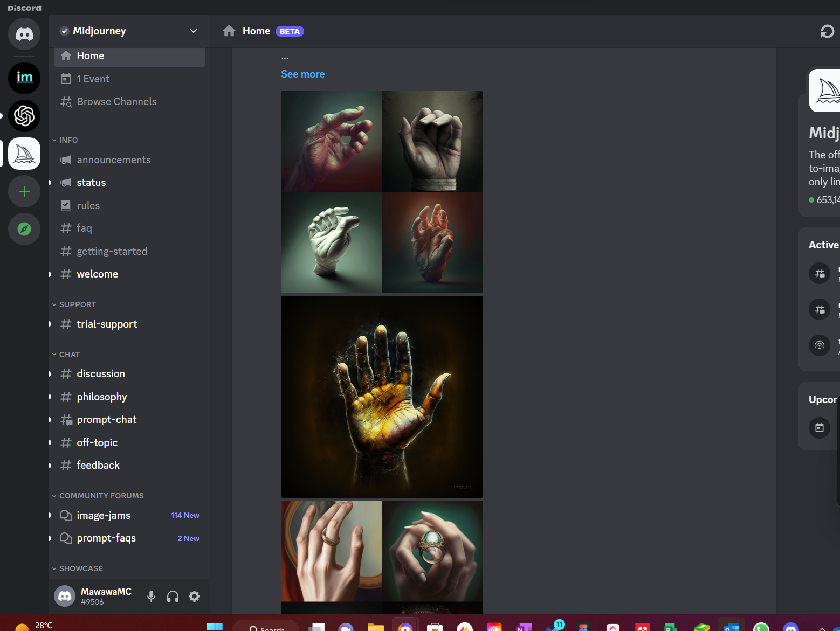Image resolution: width=840 pixels, height=631 pixels.
Task: Switch to the ChatGPT/OpenAI server icon
Action: pyautogui.click(x=24, y=116)
